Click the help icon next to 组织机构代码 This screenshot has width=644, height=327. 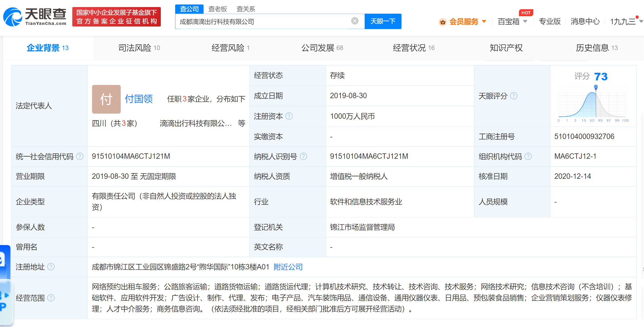tap(528, 156)
